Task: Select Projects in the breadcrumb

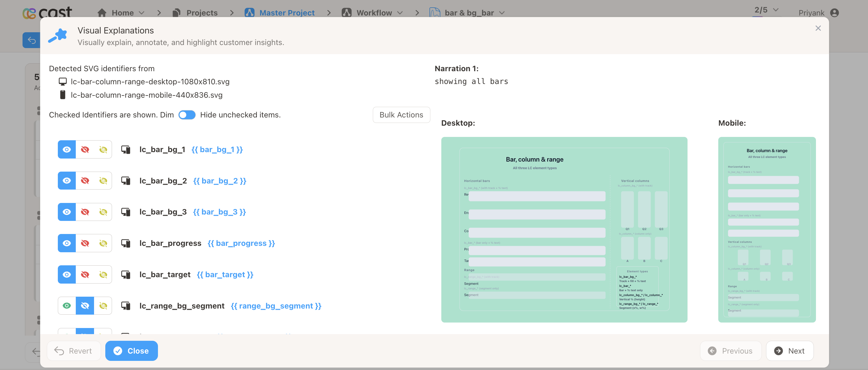Action: click(201, 12)
